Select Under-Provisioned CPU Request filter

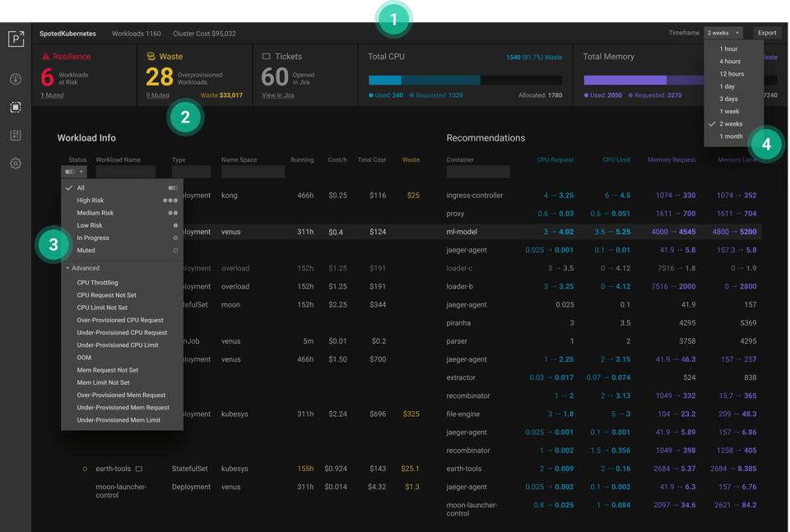122,333
